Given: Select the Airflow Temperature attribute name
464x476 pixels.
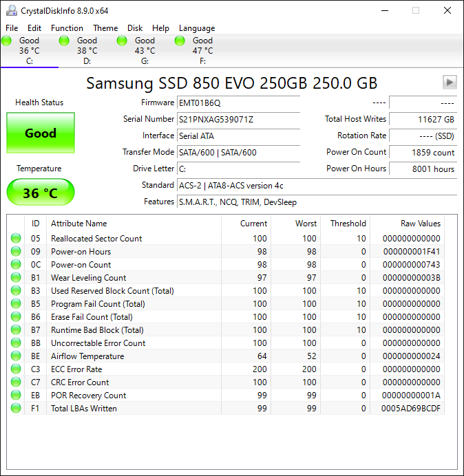Looking at the screenshot, I should click(x=87, y=356).
